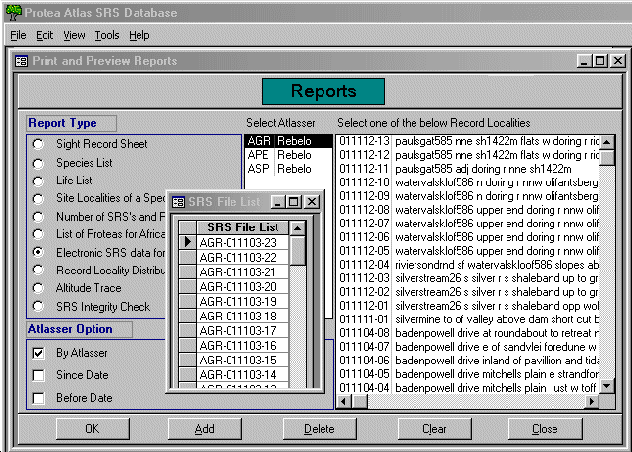Minimize the SRS File List window
632x452 pixels.
278,202
